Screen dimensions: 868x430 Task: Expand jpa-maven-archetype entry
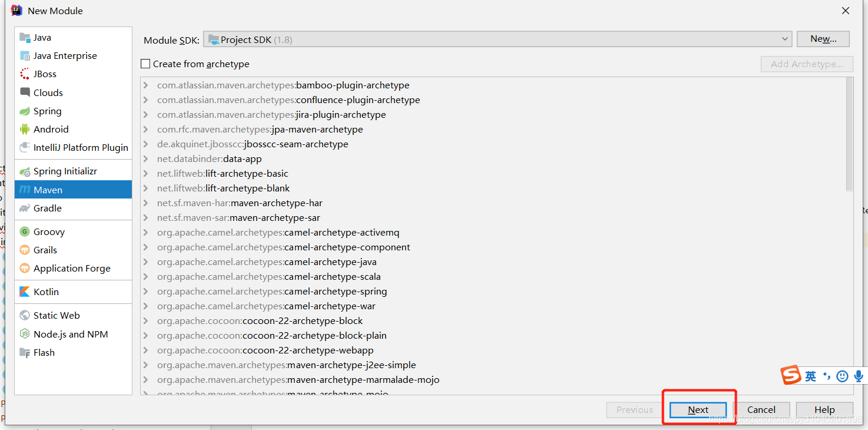146,130
